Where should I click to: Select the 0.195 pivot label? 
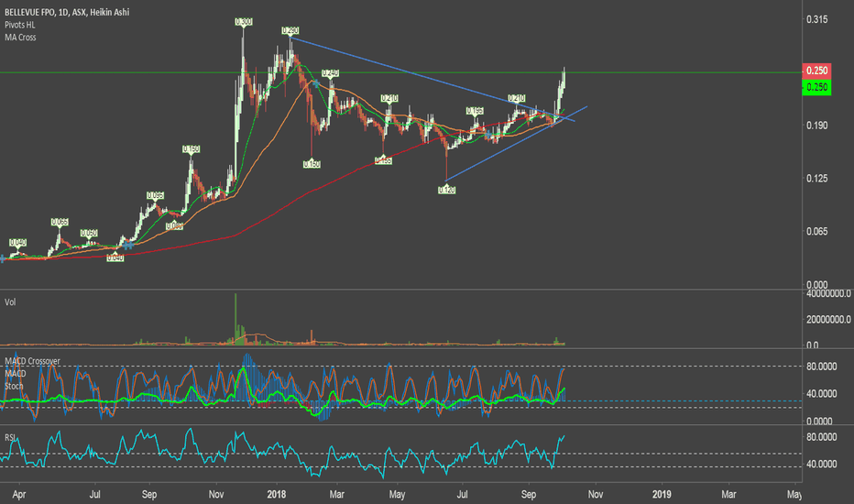475,111
